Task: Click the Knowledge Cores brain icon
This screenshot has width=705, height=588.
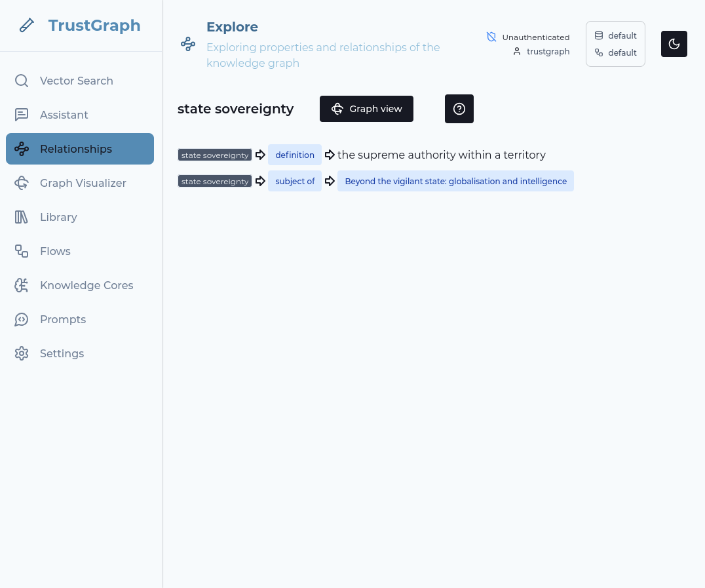Action: click(22, 285)
